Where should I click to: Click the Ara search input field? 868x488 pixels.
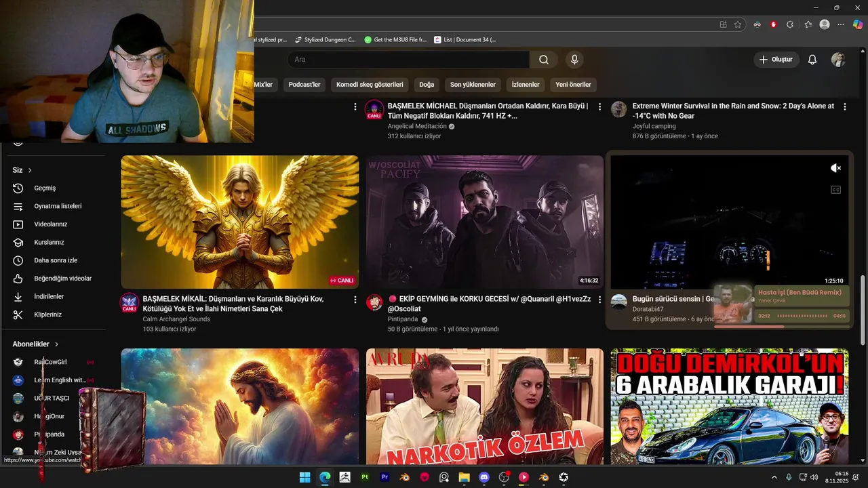point(408,60)
